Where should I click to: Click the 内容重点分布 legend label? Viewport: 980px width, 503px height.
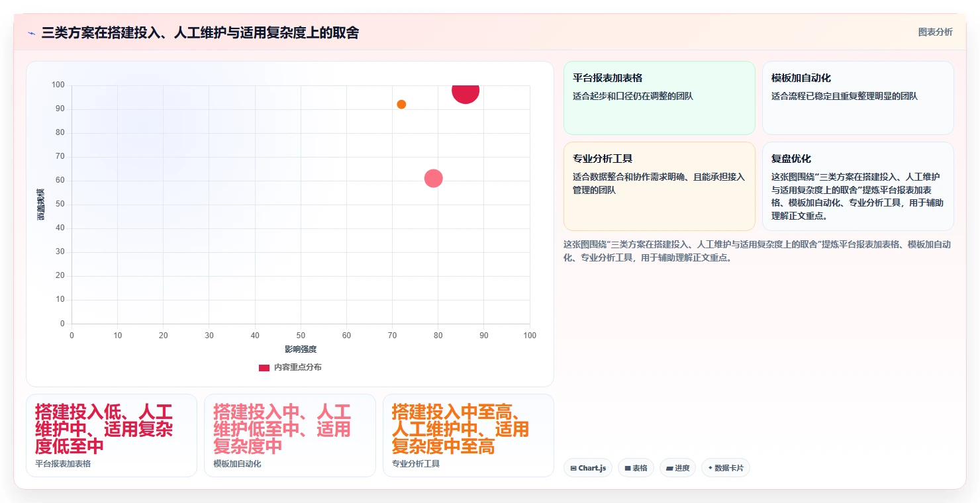[x=298, y=367]
